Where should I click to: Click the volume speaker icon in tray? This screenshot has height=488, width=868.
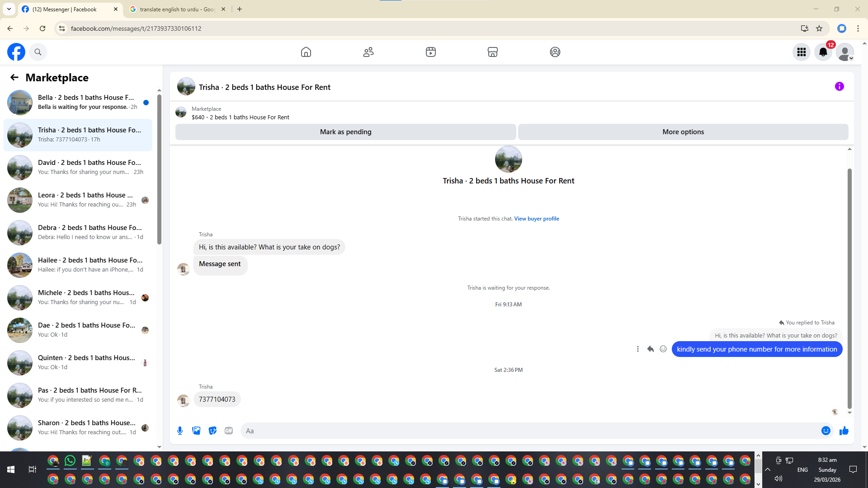pyautogui.click(x=778, y=479)
